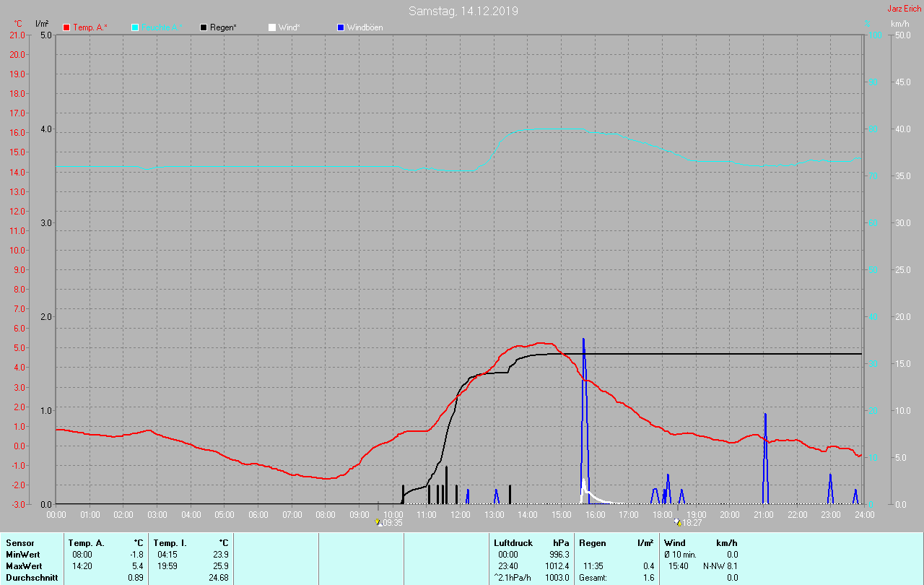Click the "Gesamt:" rain total label

[x=593, y=578]
